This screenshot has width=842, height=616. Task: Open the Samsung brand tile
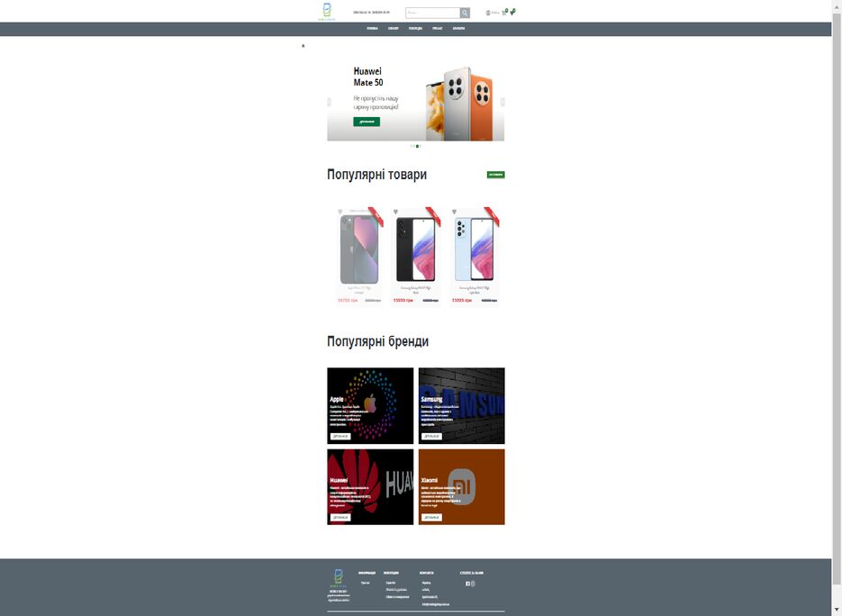coord(461,405)
